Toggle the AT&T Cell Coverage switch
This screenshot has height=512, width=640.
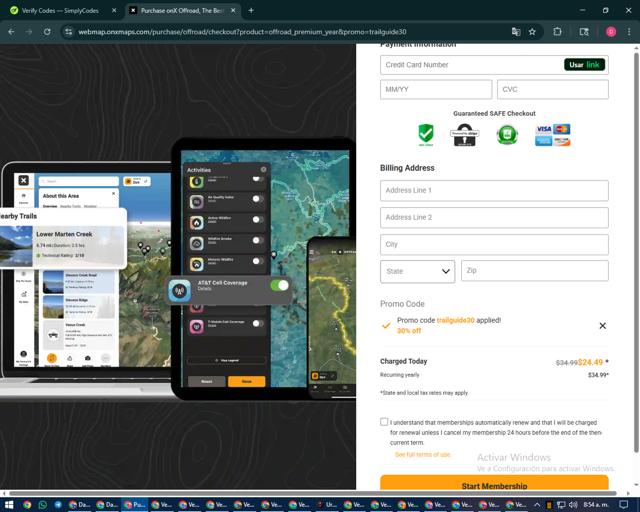(x=280, y=285)
